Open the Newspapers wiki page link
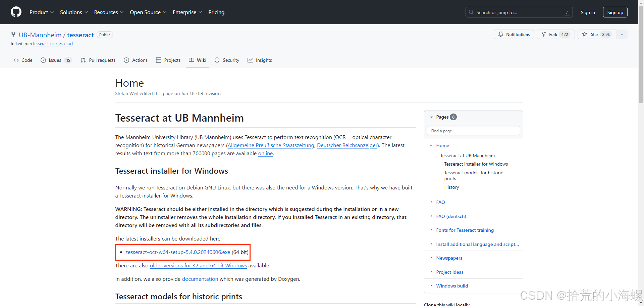Viewport: 644px width, 306px height. click(449, 258)
